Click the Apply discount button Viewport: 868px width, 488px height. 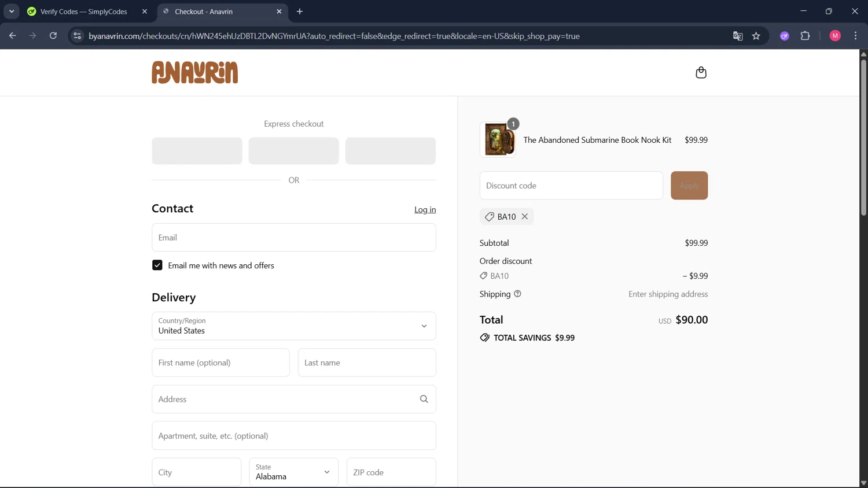pos(689,186)
